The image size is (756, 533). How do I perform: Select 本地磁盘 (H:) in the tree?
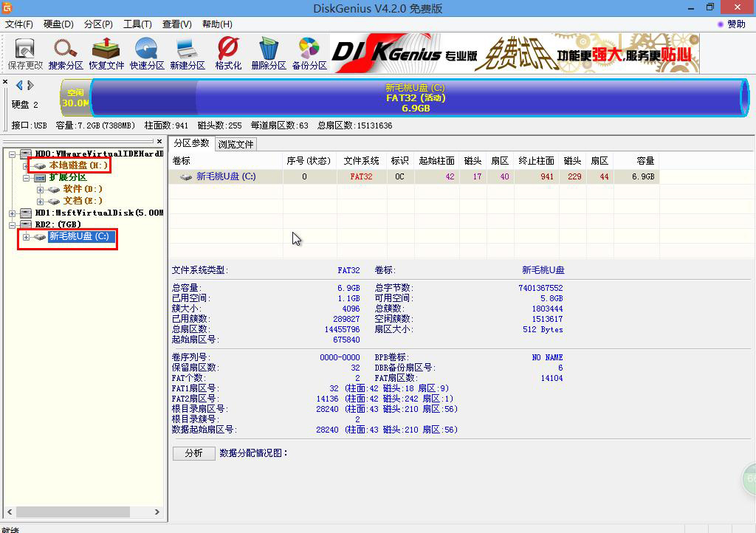[78, 165]
